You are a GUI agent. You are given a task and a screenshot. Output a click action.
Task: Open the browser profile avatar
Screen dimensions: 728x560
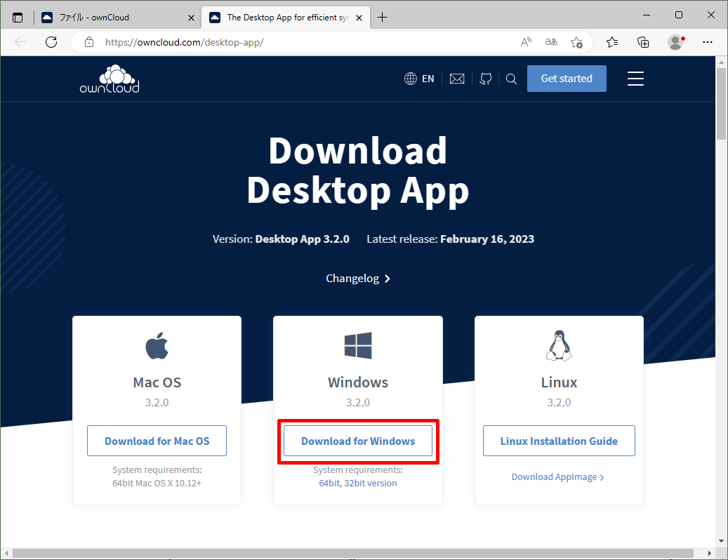[675, 42]
